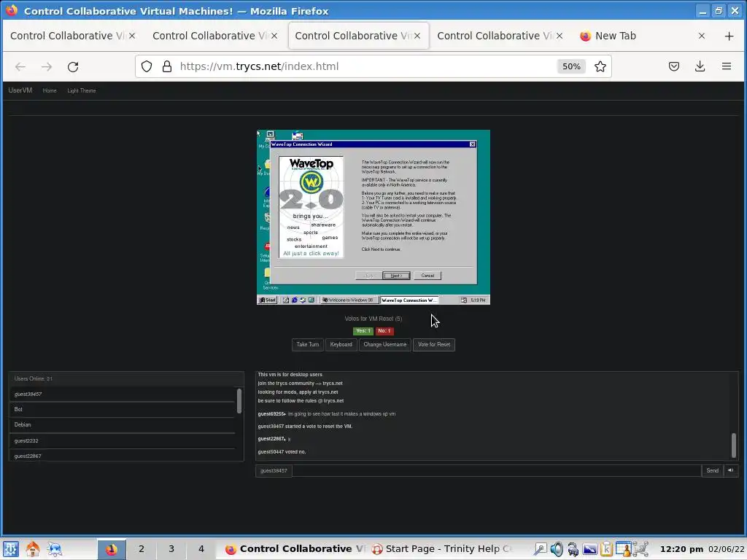The width and height of the screenshot is (747, 560).
Task: Click Change Username button
Action: point(385,345)
